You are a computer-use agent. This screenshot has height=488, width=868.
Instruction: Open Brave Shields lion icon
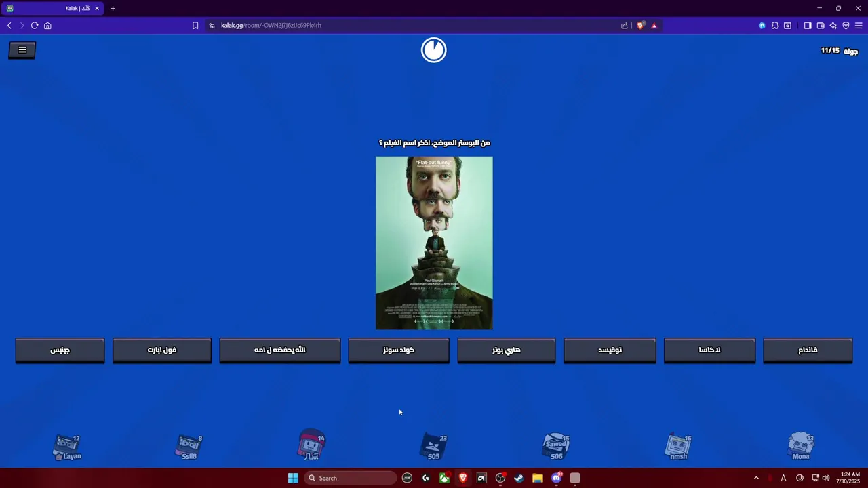(641, 26)
